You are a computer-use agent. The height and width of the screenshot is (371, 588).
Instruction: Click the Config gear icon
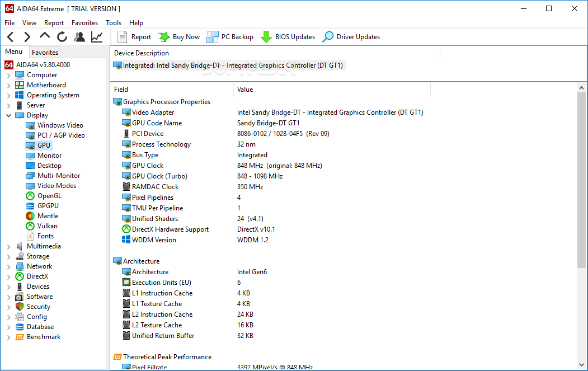[20, 317]
